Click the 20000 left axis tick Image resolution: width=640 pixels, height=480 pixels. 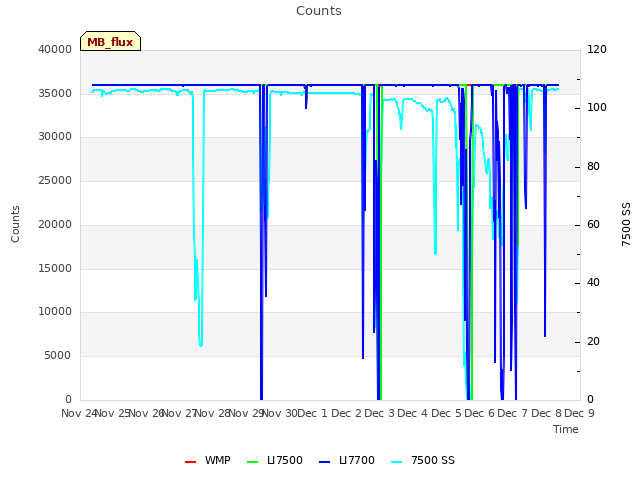pyautogui.click(x=55, y=224)
